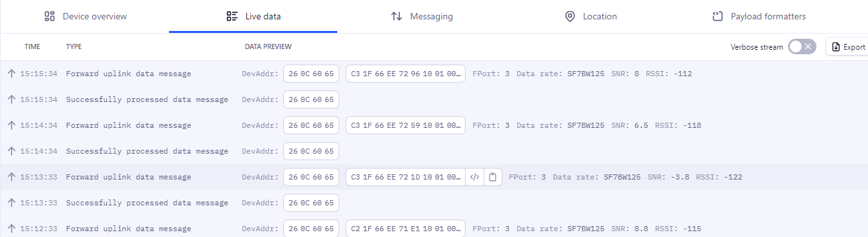Click the Payload formatters icon
Image resolution: width=868 pixels, height=237 pixels.
coord(717,16)
